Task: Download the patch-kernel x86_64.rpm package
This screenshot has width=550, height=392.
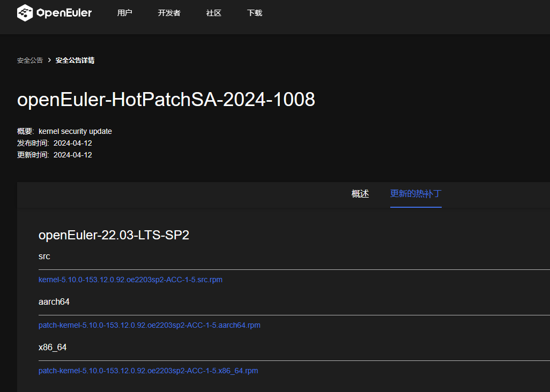Action: tap(148, 371)
